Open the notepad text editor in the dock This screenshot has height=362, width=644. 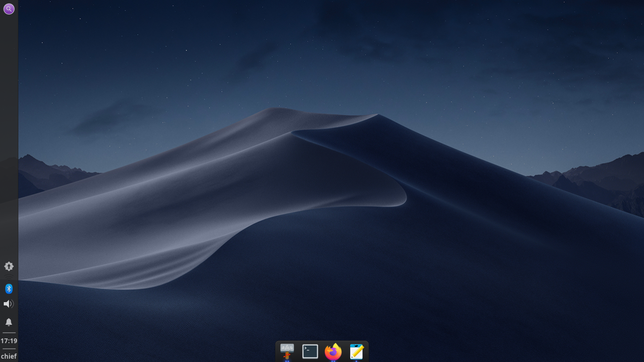(356, 352)
